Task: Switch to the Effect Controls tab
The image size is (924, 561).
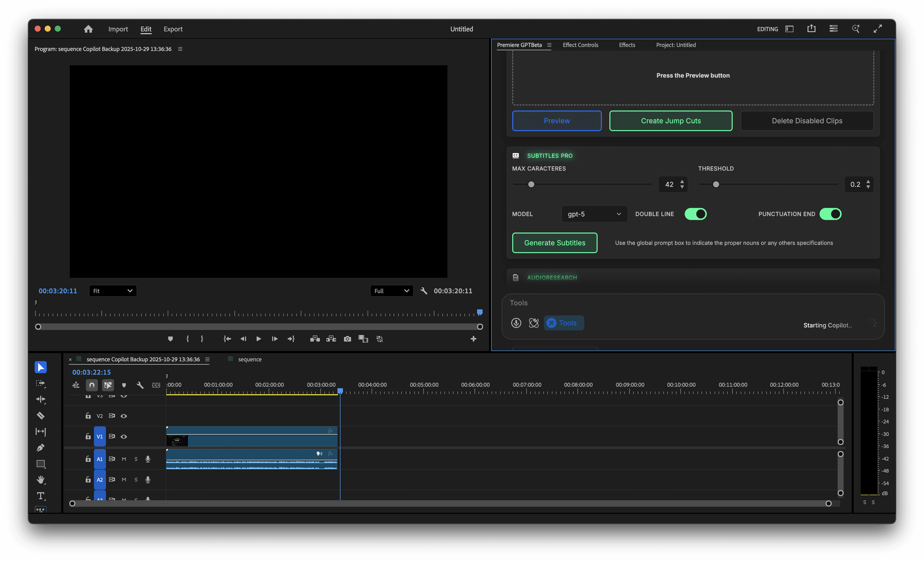Action: [x=580, y=45]
